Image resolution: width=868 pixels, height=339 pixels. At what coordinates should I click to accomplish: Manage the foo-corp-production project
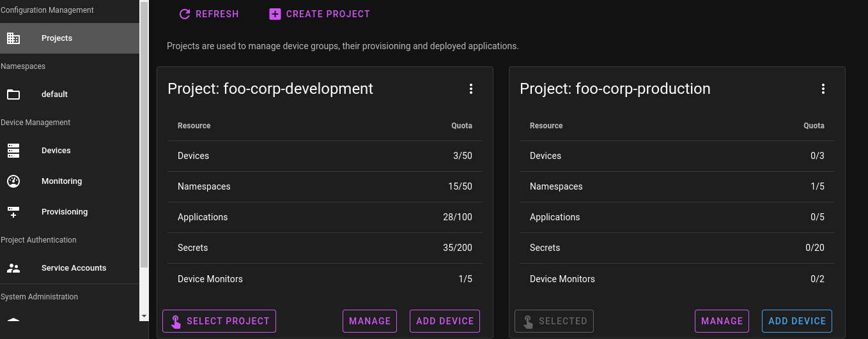[x=722, y=321]
